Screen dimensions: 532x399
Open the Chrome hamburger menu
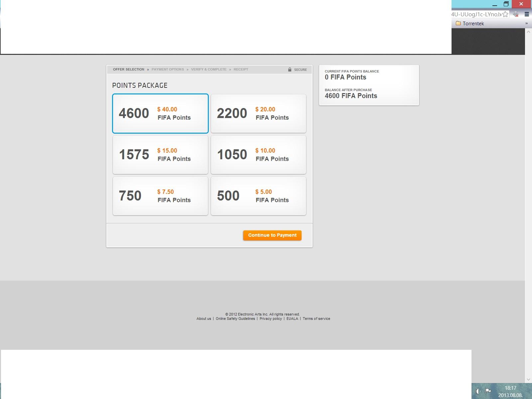coord(527,14)
